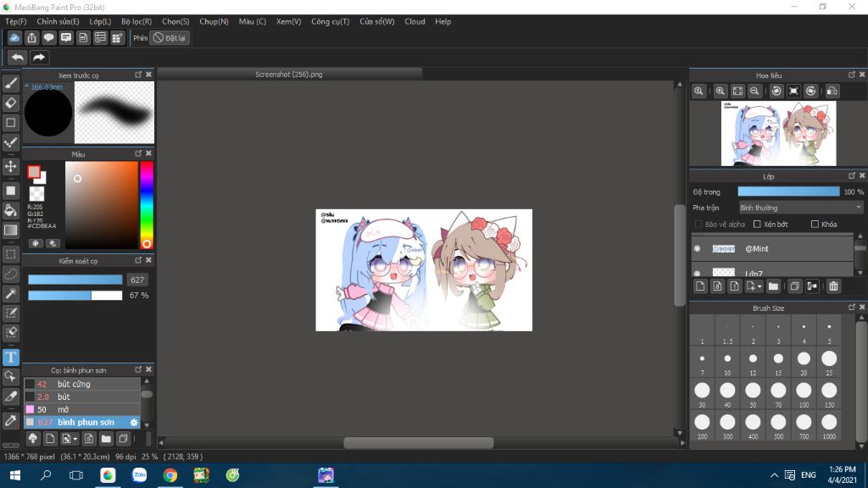Open the add-brush dropdown in brush panel

75,440
